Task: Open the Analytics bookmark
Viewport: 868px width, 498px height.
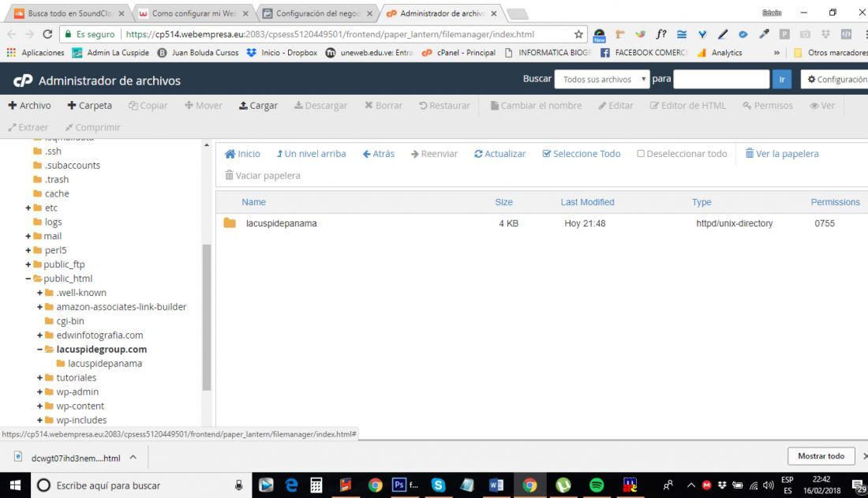Action: (720, 53)
